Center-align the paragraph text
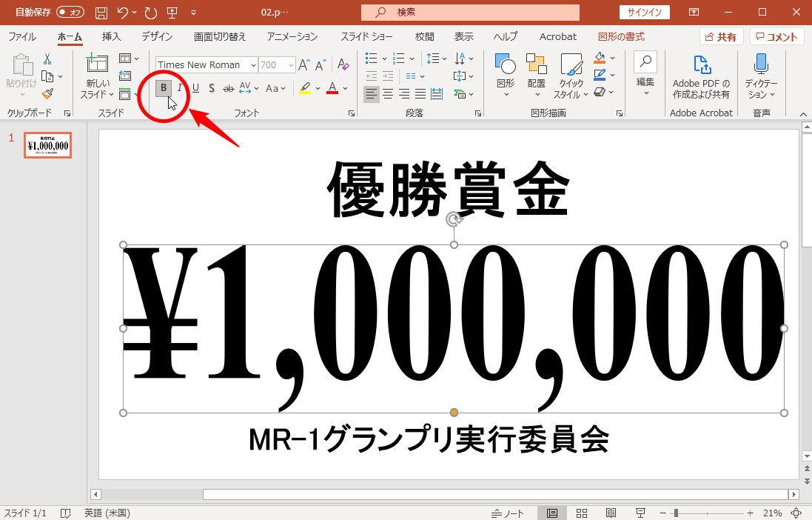The height and width of the screenshot is (520, 812). (388, 94)
